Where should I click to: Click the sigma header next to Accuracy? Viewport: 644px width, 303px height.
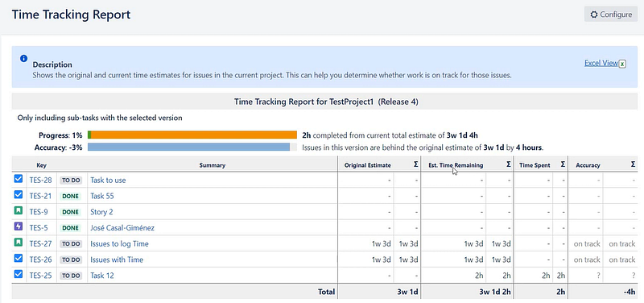(x=633, y=164)
